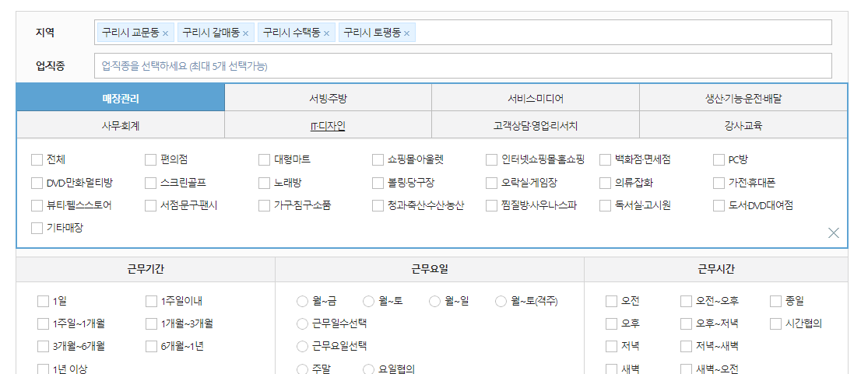Image resolution: width=868 pixels, height=374 pixels.
Task: Close the job category panel with X
Action: tap(833, 233)
